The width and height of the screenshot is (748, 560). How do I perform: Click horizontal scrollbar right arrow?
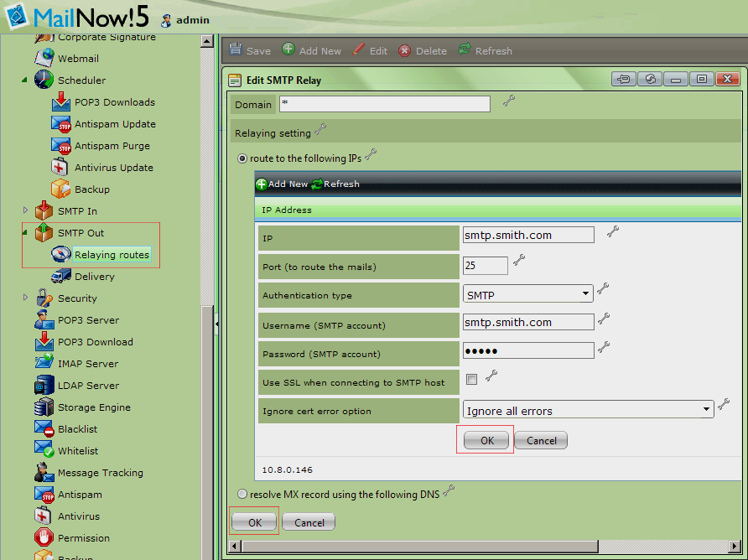(x=735, y=546)
